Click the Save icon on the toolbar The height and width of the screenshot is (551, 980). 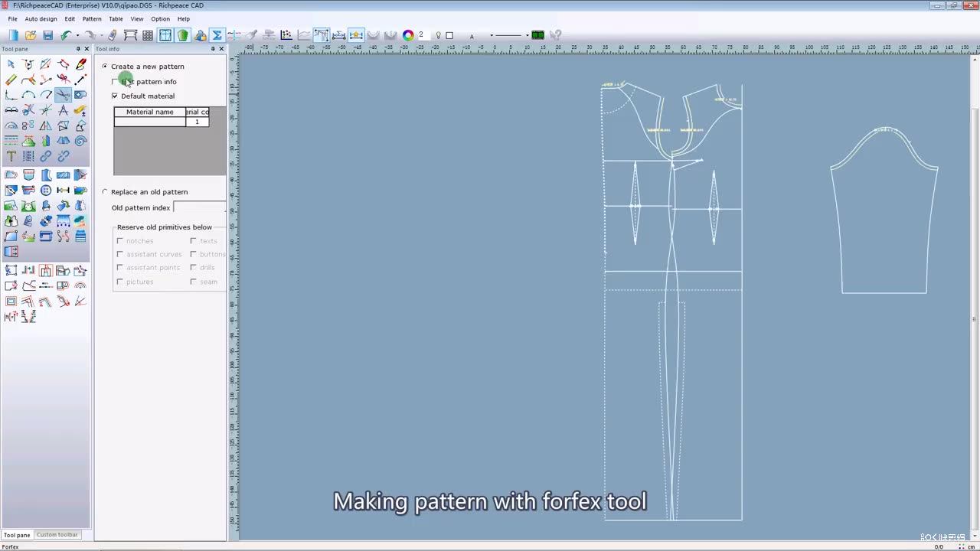coord(48,35)
